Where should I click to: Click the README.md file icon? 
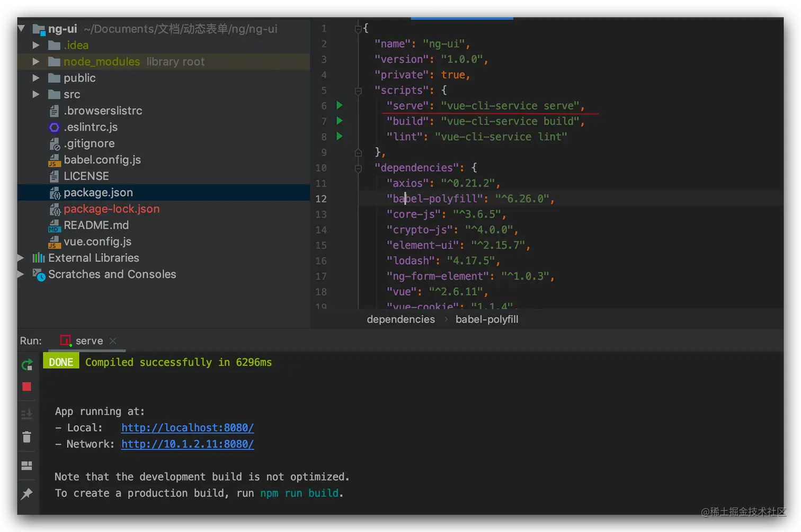tap(54, 226)
